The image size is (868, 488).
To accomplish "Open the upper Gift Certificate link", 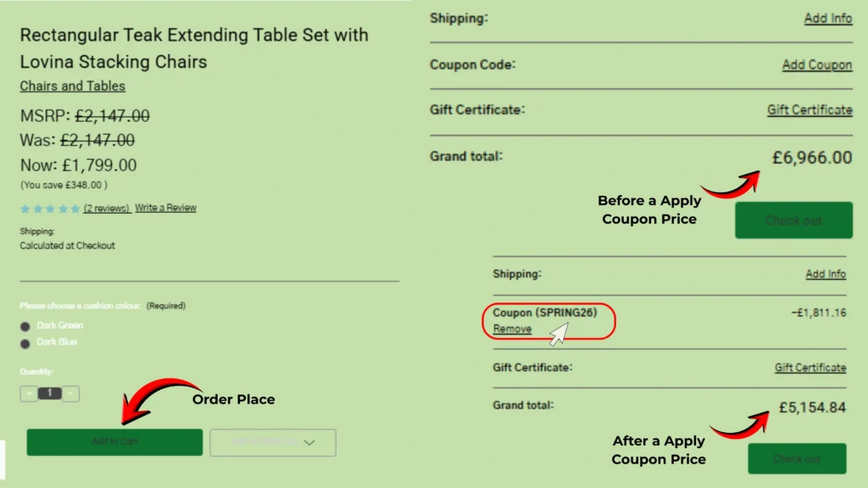I will [810, 110].
